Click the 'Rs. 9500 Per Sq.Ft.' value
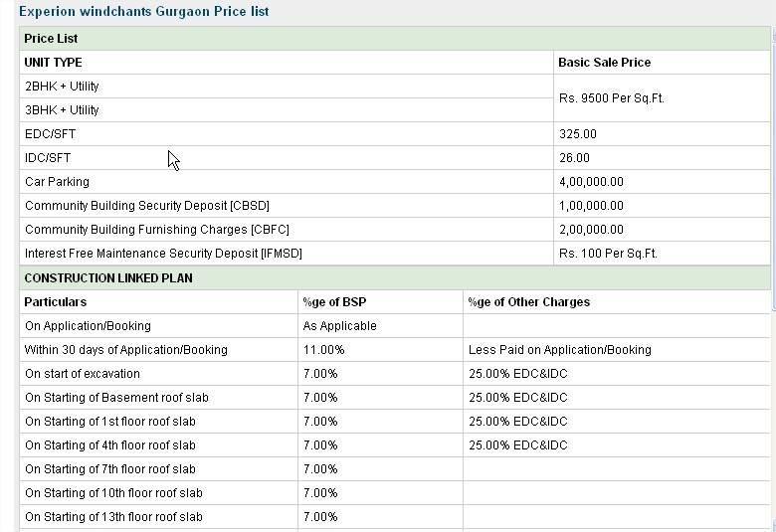This screenshot has height=532, width=776. 612,98
